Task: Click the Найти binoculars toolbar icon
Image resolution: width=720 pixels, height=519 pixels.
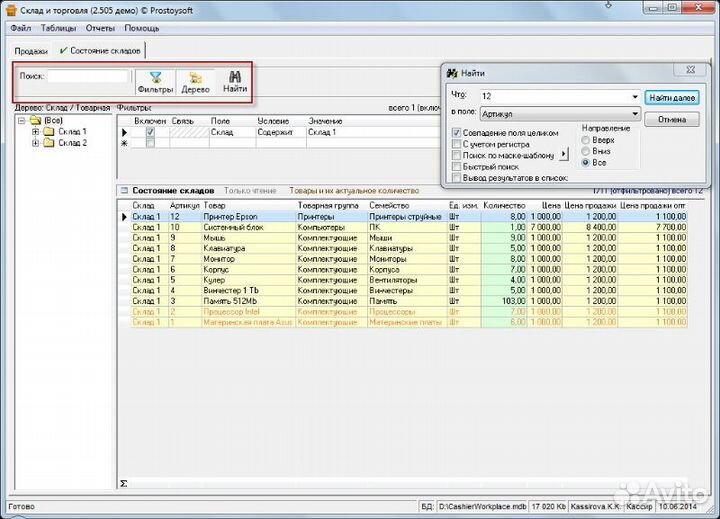Action: (235, 78)
